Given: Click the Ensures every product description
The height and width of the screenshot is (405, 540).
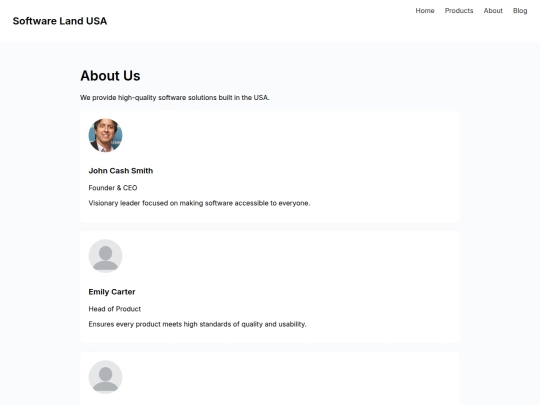Looking at the screenshot, I should point(197,324).
